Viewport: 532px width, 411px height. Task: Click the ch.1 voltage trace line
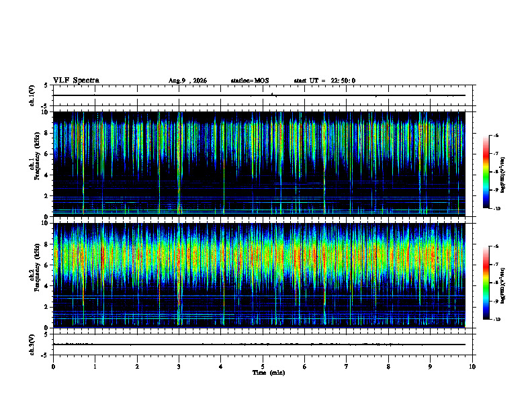coord(259,95)
